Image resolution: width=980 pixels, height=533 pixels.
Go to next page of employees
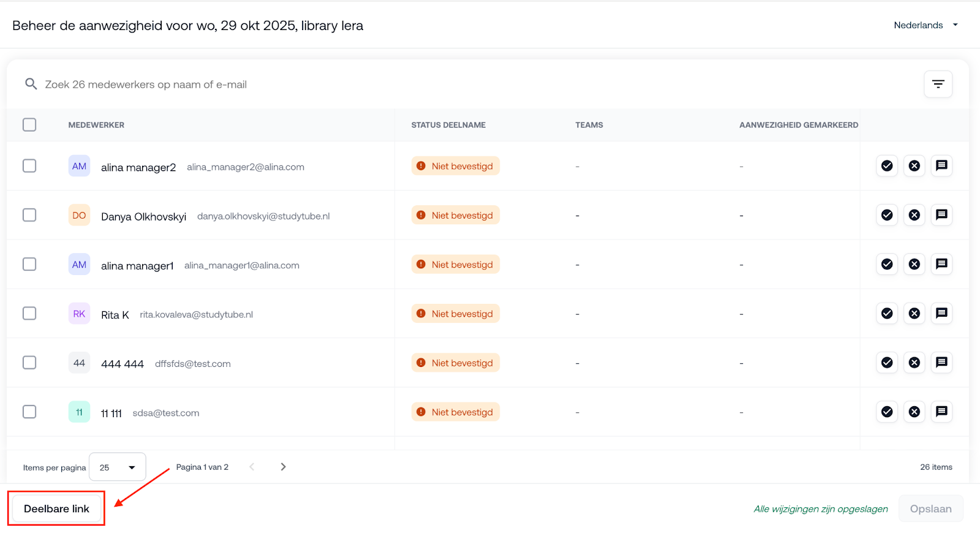coord(283,467)
